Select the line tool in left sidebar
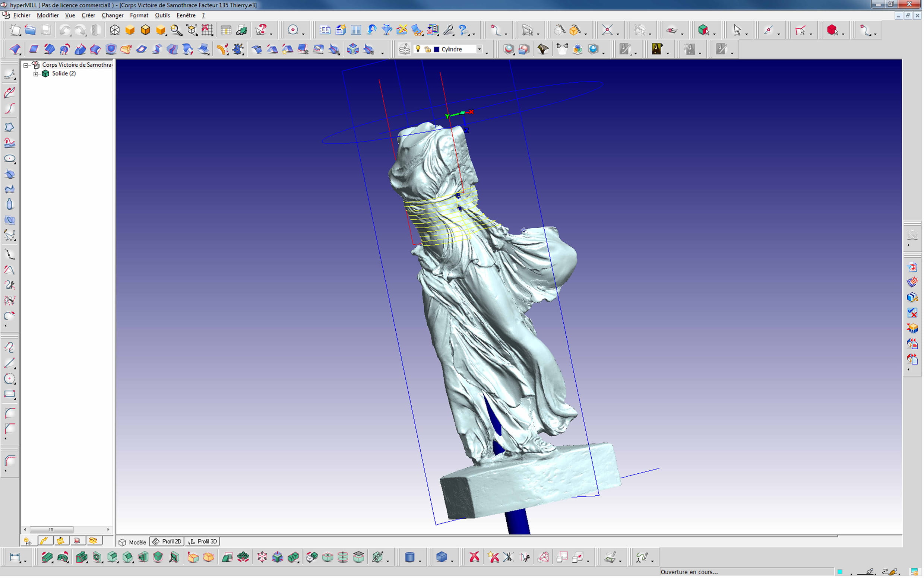 10,363
